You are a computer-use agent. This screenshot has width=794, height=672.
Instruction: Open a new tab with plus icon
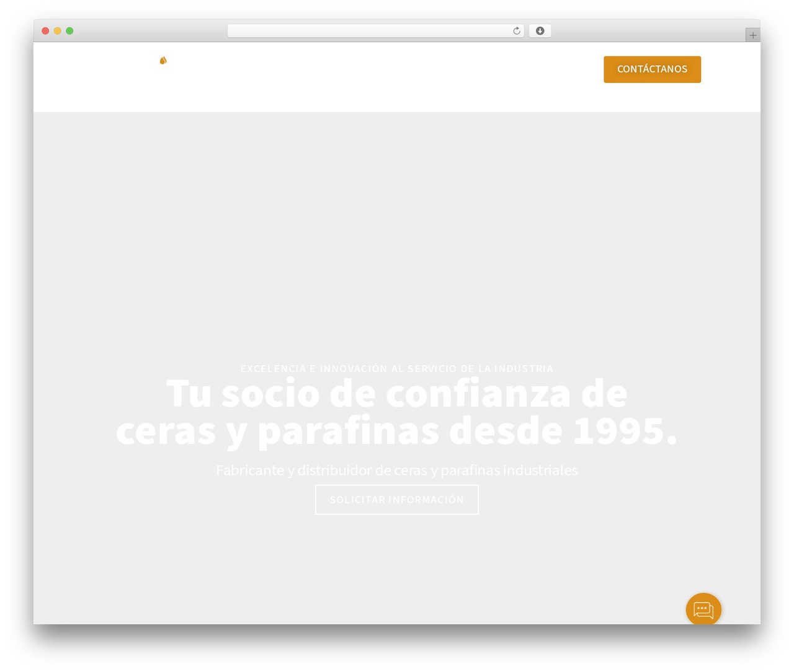click(x=752, y=35)
